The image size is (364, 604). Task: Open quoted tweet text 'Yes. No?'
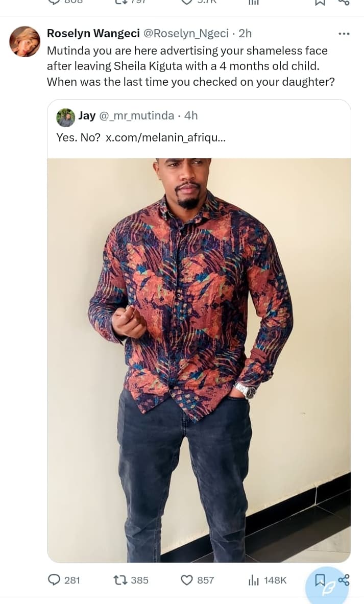(x=78, y=137)
